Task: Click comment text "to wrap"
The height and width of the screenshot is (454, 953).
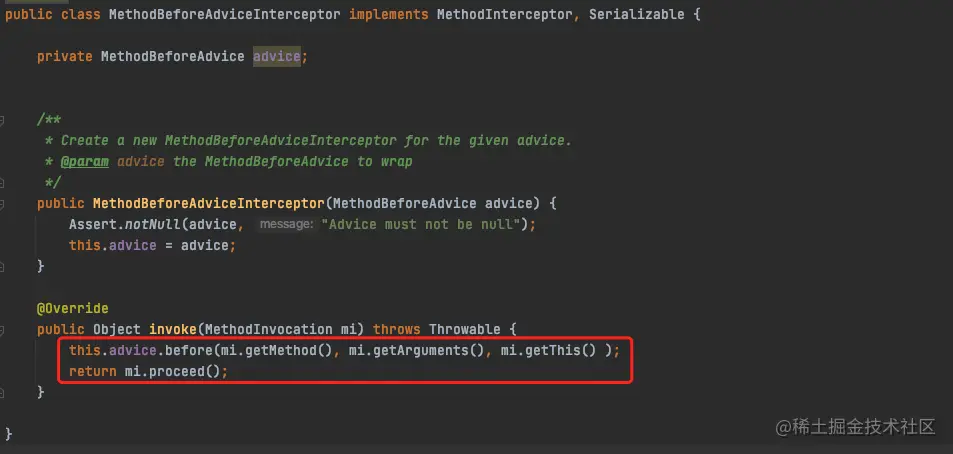Action: (385, 162)
